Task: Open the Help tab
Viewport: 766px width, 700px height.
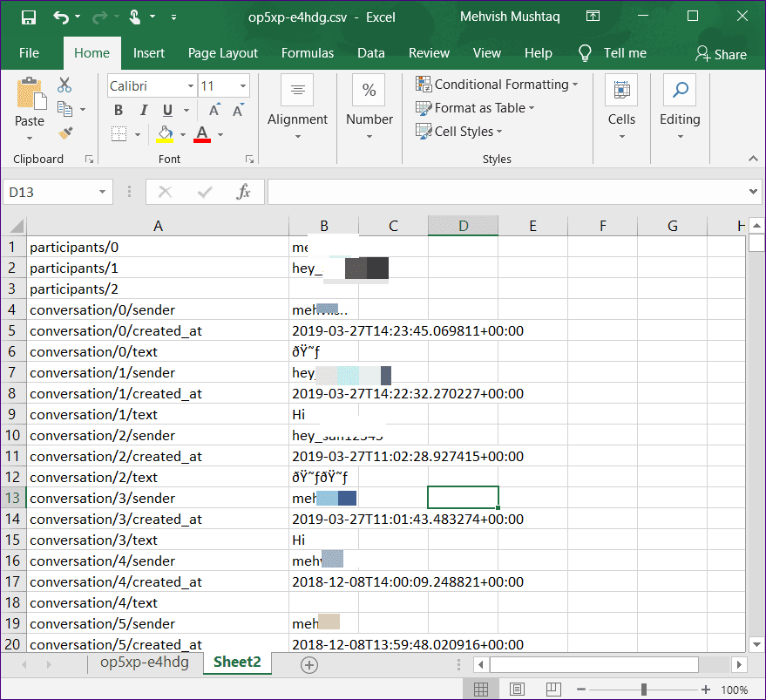Action: coord(538,53)
